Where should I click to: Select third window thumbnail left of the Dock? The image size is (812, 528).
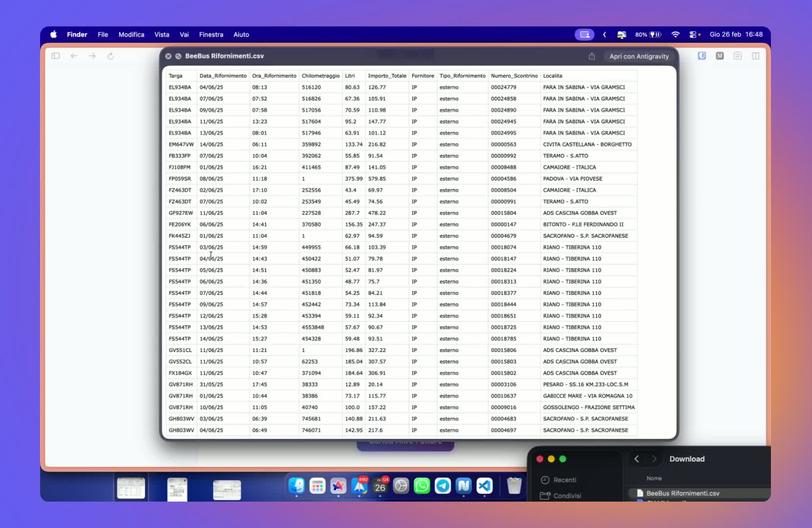(x=227, y=490)
